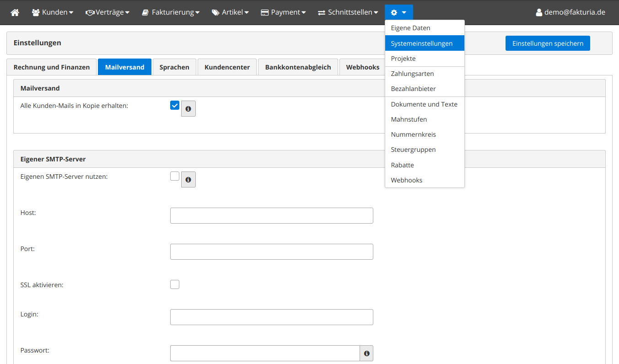Click info icon next to SMTP-Server checkbox
Viewport: 619px width, 364px height.
coord(188,180)
